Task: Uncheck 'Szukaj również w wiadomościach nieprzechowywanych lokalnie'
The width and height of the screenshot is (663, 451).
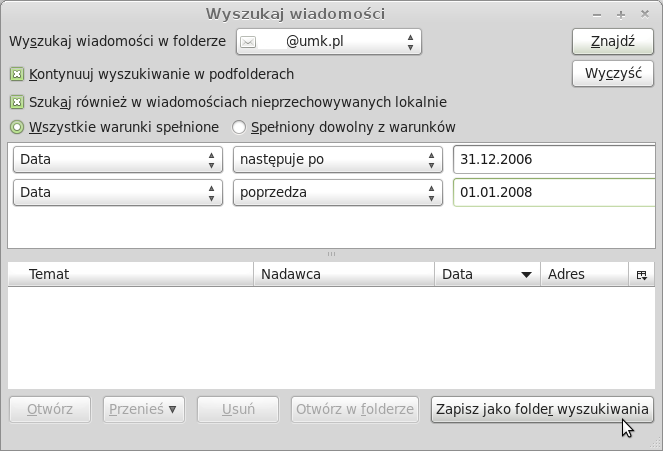Action: (x=17, y=102)
